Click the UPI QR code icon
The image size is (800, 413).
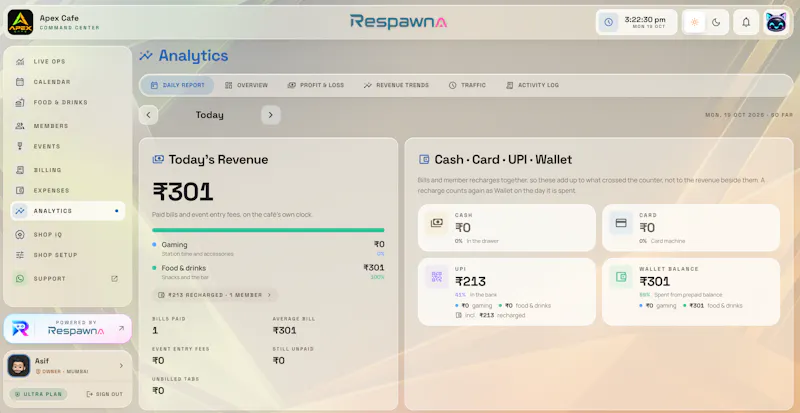[x=436, y=277]
